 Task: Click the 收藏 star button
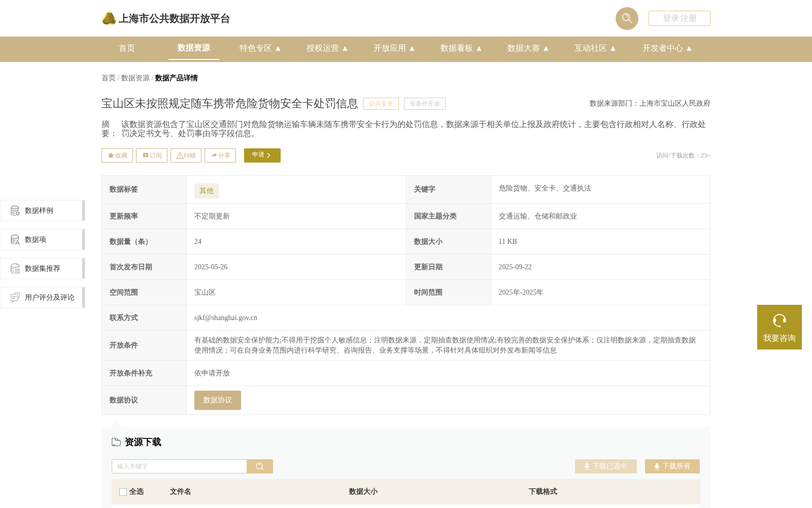pyautogui.click(x=117, y=155)
